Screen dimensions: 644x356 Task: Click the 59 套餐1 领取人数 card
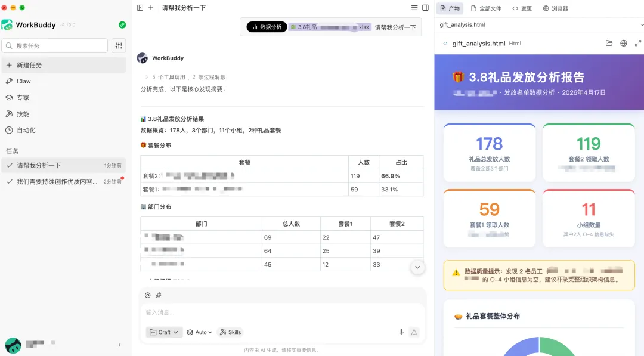click(489, 218)
